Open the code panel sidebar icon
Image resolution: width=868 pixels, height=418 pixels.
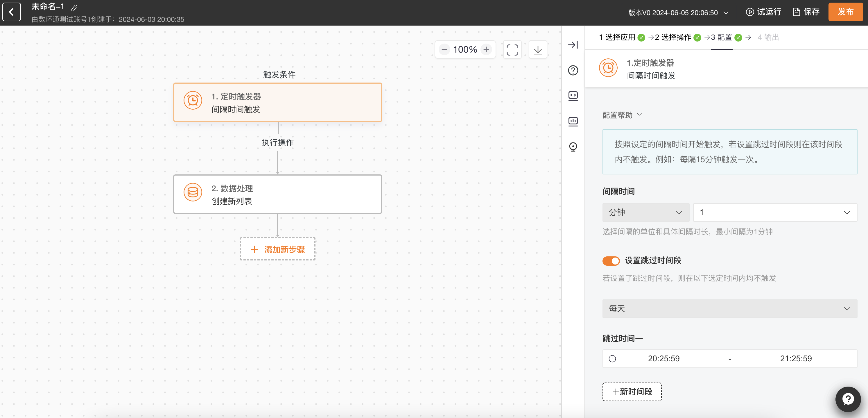[x=573, y=96]
